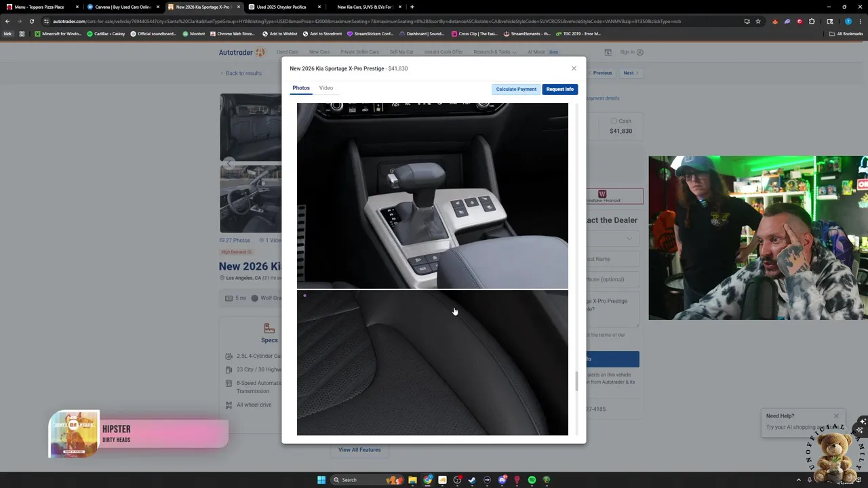This screenshot has height=488, width=868.
Task: Select the Photos tab
Action: 301,88
